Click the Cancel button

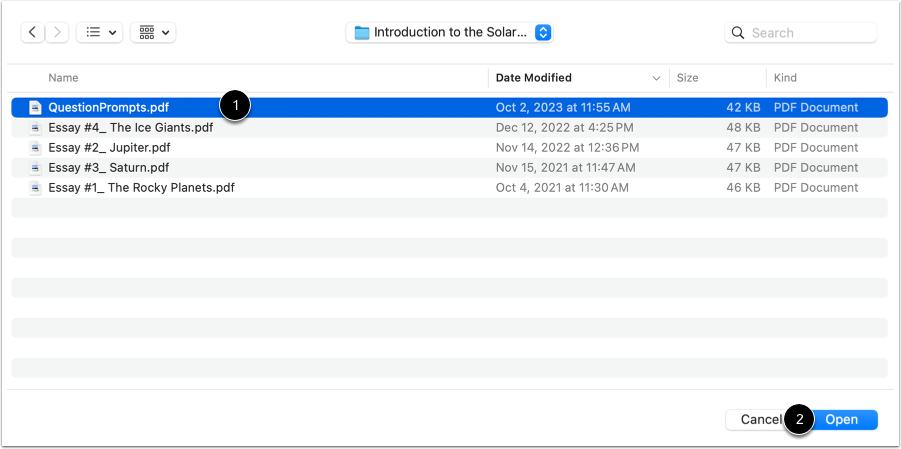(760, 420)
